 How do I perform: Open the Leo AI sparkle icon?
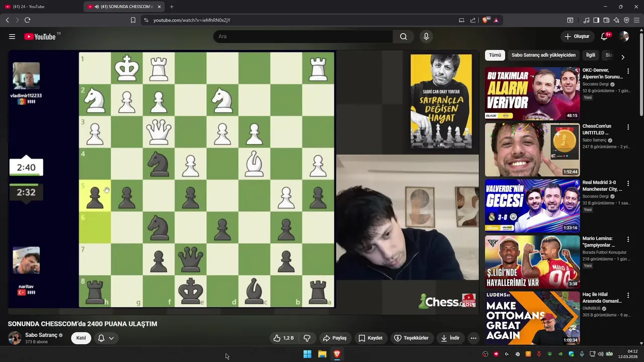(616, 20)
